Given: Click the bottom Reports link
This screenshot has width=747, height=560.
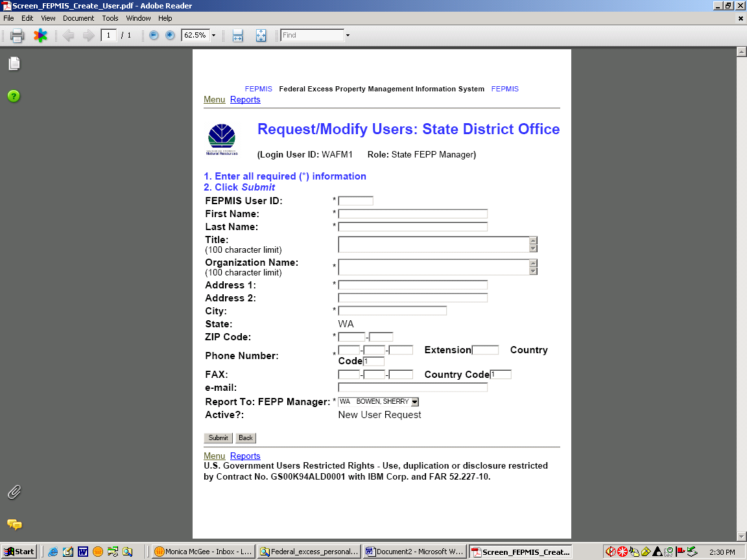Looking at the screenshot, I should [x=245, y=456].
